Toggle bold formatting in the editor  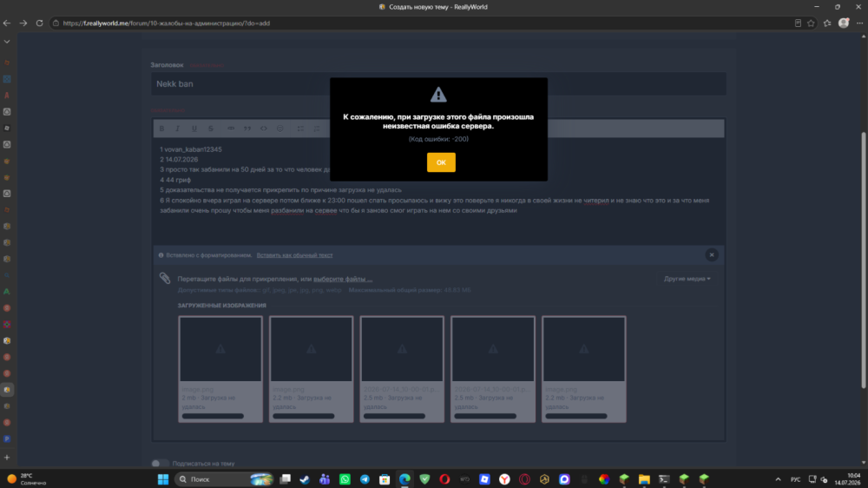(x=161, y=129)
